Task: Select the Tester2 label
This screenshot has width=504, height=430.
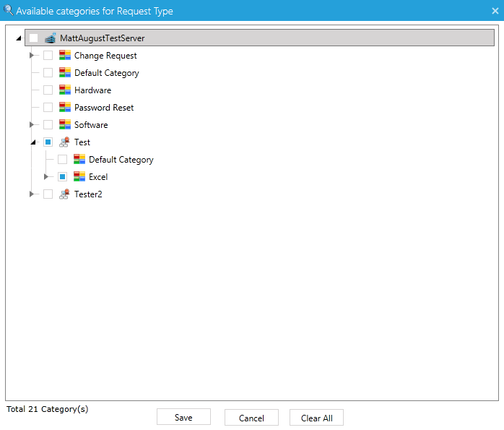Action: 88,194
